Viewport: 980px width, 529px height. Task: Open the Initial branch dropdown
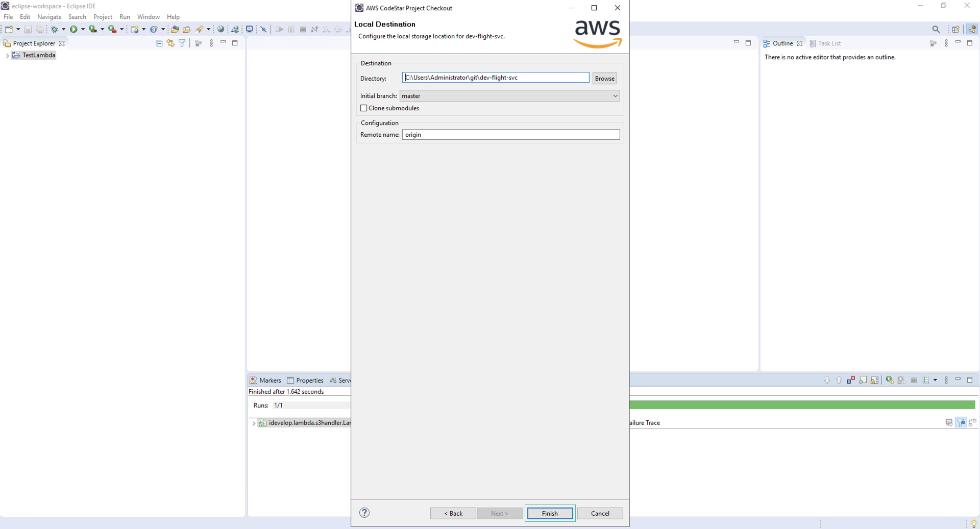[x=509, y=96]
